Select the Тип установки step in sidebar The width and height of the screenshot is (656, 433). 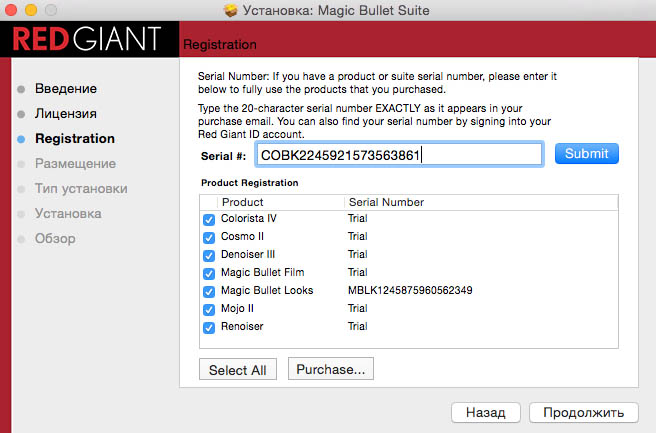click(81, 189)
